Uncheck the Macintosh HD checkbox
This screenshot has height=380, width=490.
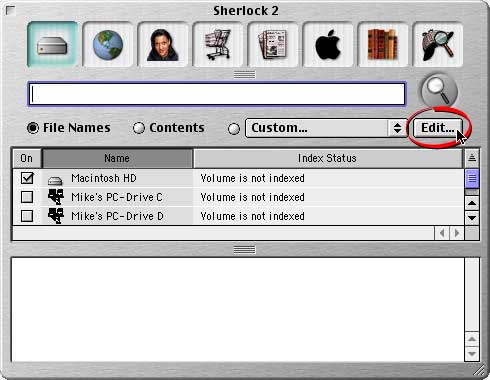(27, 178)
